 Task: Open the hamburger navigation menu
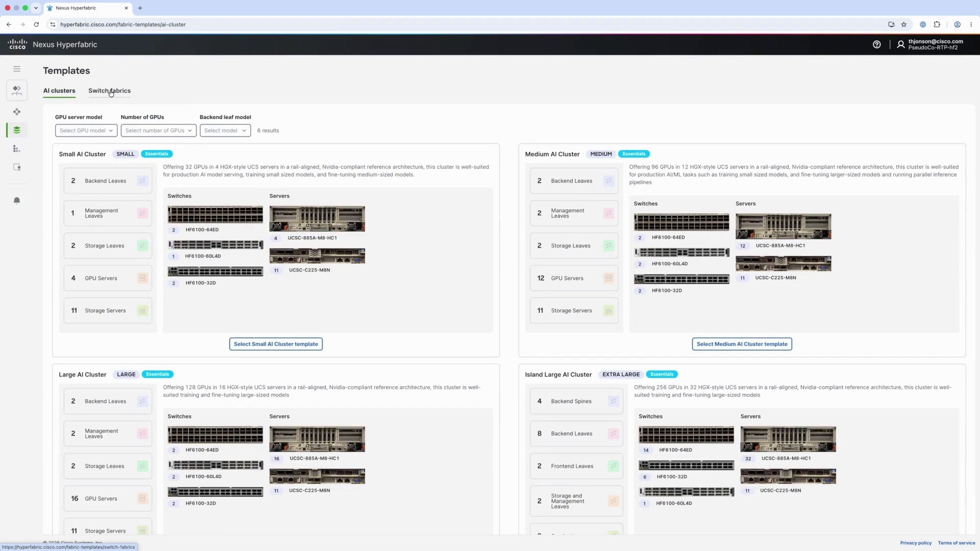(x=17, y=69)
